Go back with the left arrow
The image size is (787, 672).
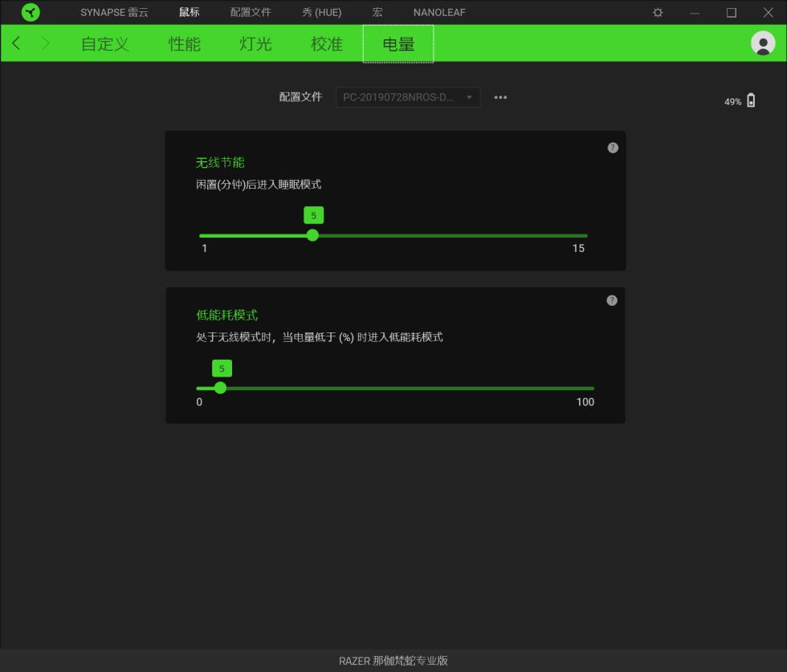[x=17, y=43]
